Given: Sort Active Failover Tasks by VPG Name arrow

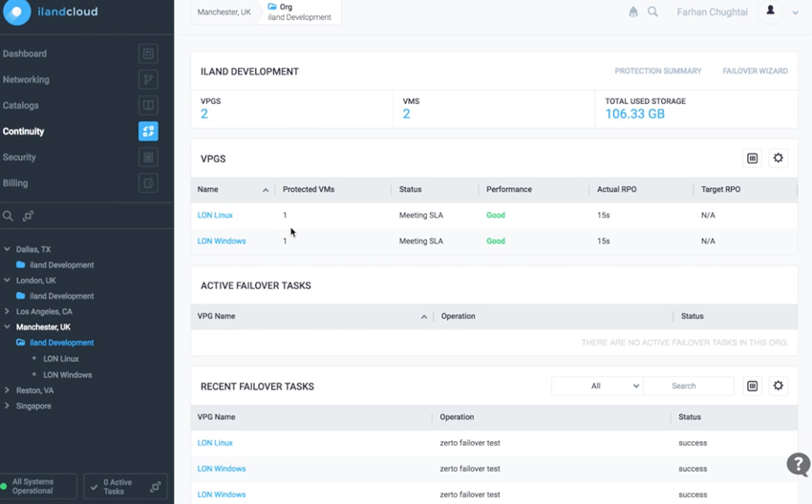Looking at the screenshot, I should [423, 317].
